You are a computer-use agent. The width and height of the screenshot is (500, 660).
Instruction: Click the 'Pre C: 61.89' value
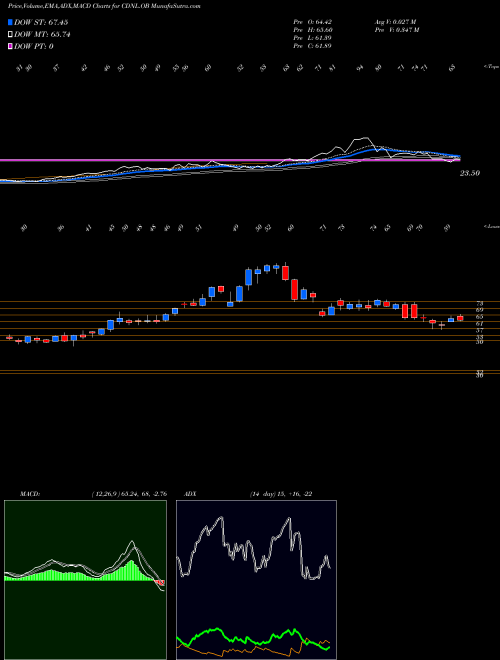coord(312,46)
